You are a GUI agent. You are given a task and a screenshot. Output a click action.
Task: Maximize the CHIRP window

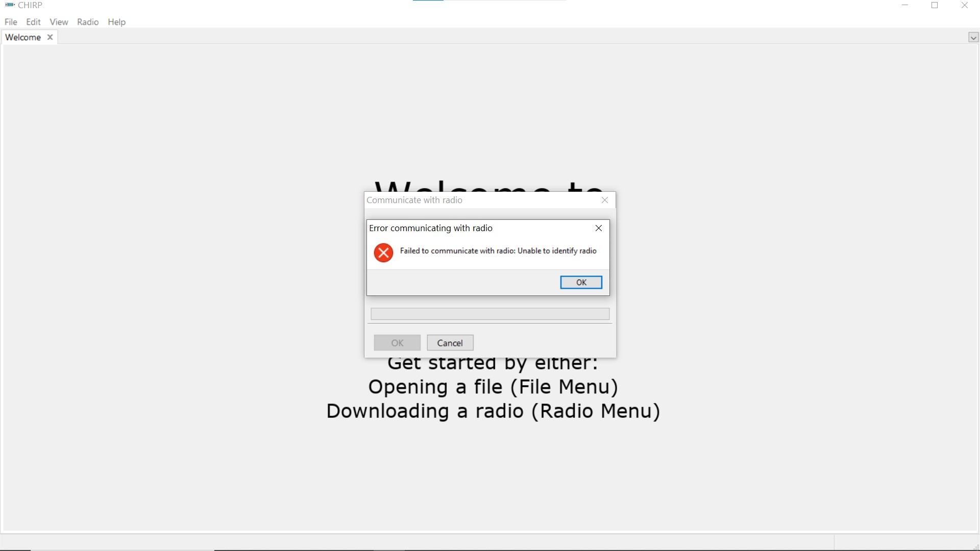click(x=935, y=6)
